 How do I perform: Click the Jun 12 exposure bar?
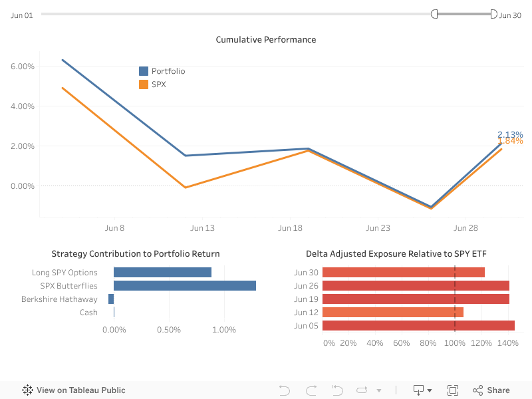tap(392, 313)
